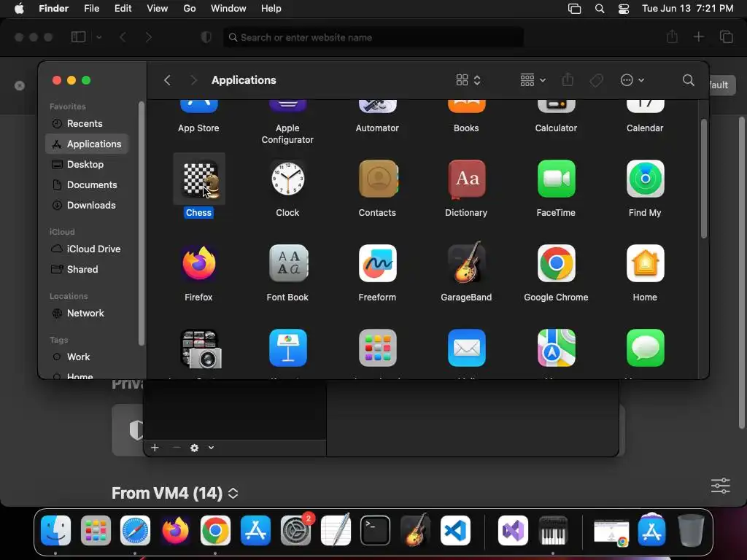Open System Settings from the Dock
The width and height of the screenshot is (747, 560).
[296, 530]
